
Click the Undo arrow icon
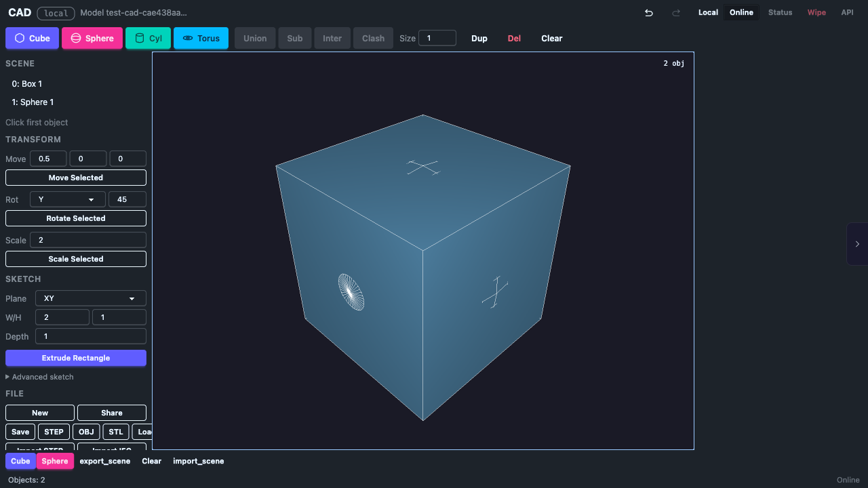tap(648, 12)
